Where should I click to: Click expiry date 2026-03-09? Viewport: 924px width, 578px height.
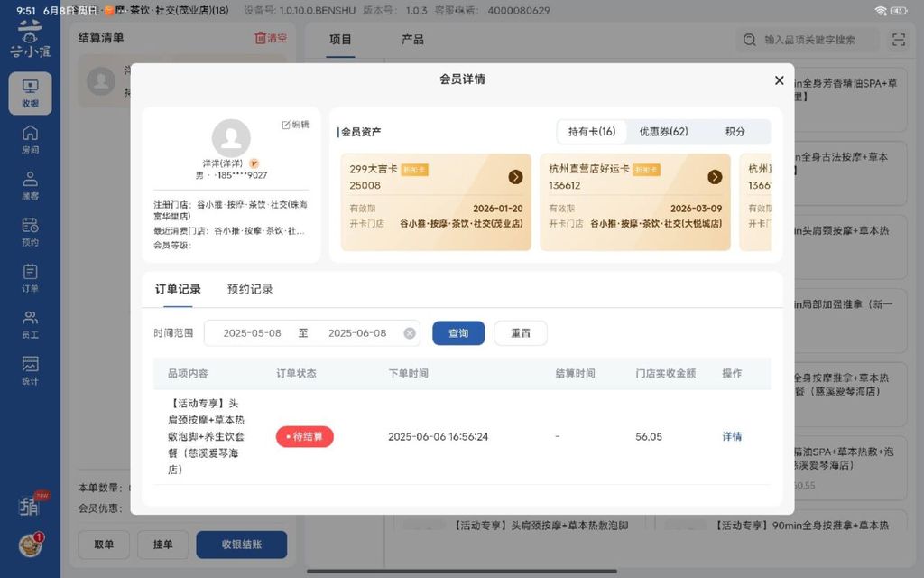(696, 209)
